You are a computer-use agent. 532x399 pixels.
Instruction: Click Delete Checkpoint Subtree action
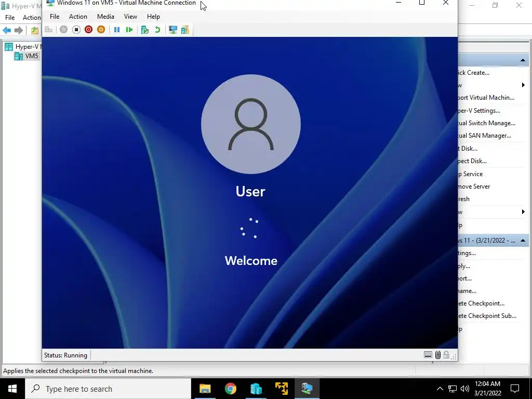pos(487,316)
